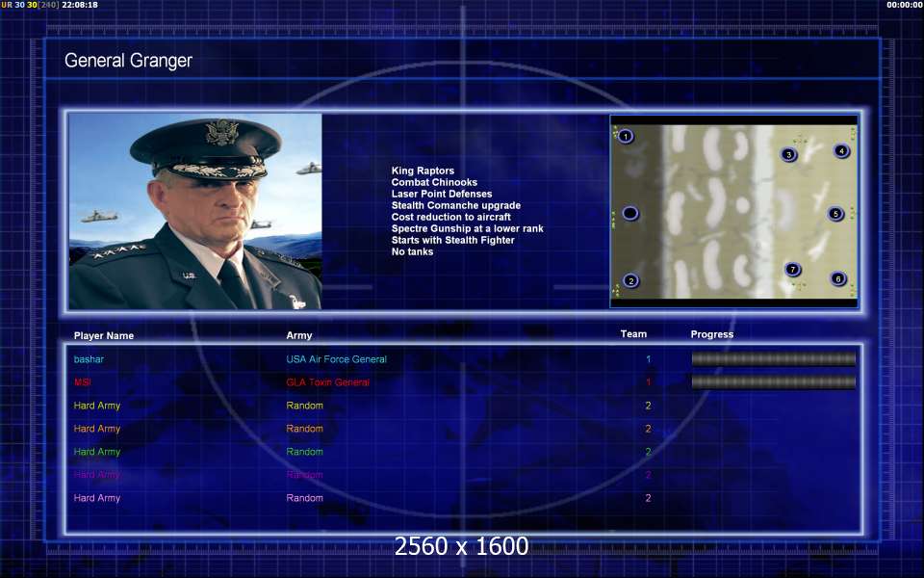Viewport: 924px width, 578px height.
Task: Click bashar's loading progress bar
Action: click(773, 358)
